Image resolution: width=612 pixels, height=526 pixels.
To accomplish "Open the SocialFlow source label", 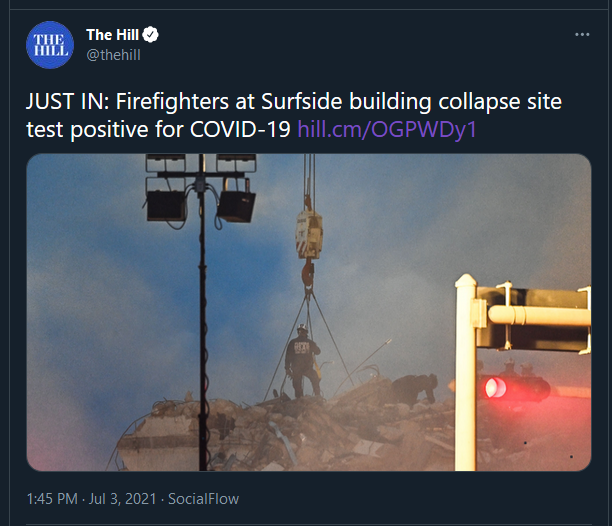I will pos(203,499).
